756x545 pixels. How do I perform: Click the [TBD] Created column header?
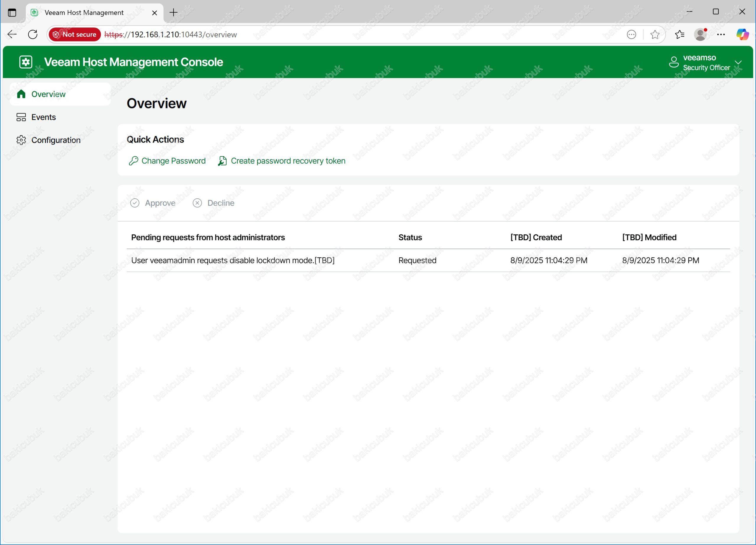(536, 237)
